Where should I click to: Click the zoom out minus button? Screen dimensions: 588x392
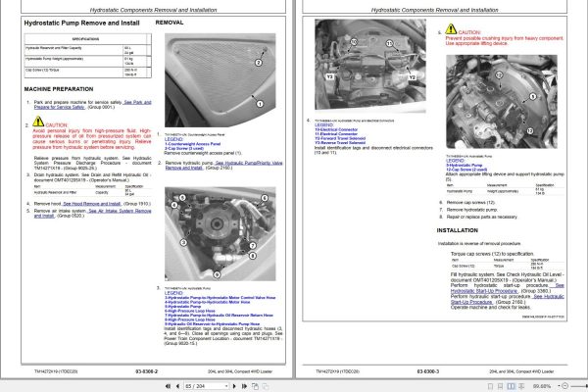point(565,385)
